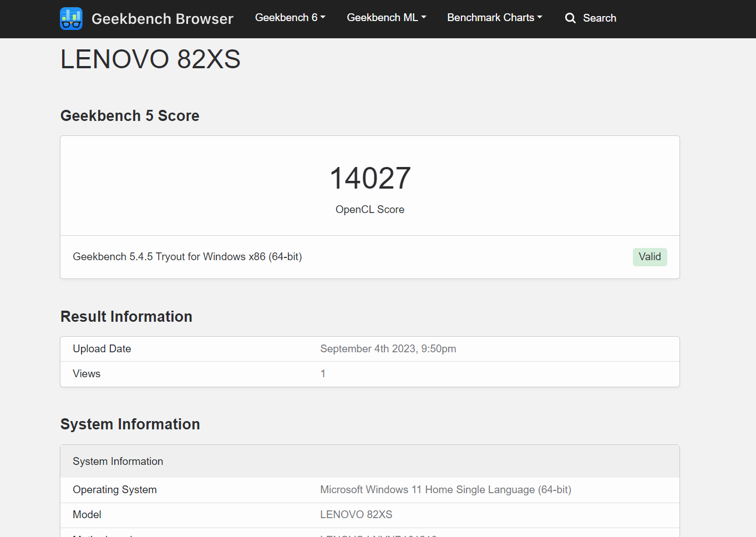Click the Geekbench 5 Score heading
Viewport: 756px width, 537px height.
(130, 115)
